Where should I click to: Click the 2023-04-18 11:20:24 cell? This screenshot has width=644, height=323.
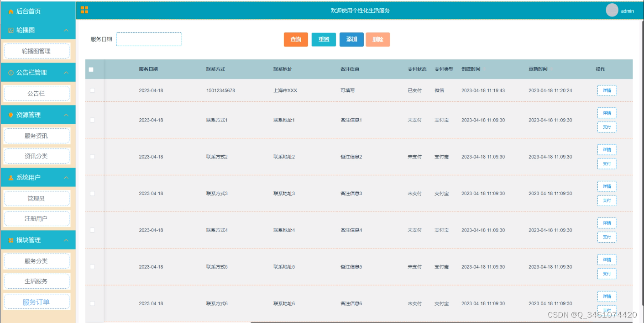tap(550, 90)
